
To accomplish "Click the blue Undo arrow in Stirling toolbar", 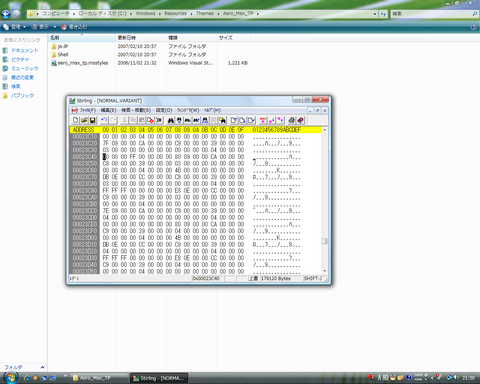I will click(x=104, y=120).
